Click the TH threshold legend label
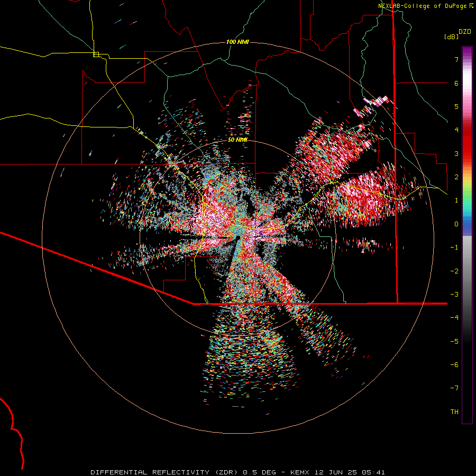 pos(454,411)
